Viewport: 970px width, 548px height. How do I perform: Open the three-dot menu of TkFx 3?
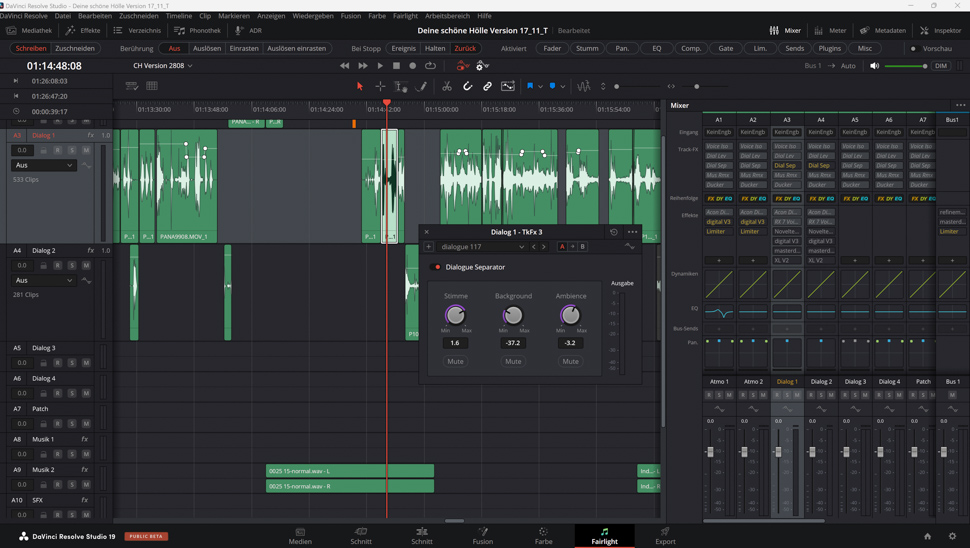[632, 232]
